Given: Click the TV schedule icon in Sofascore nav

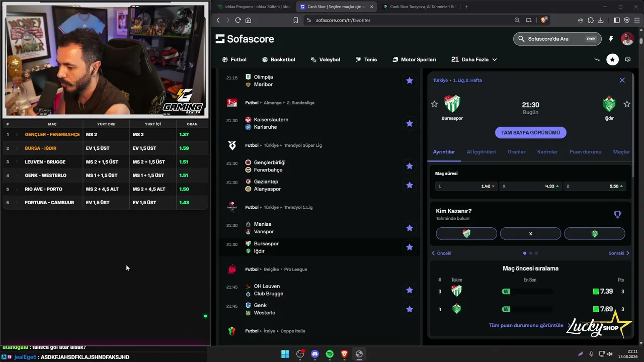Looking at the screenshot, I should (x=628, y=59).
